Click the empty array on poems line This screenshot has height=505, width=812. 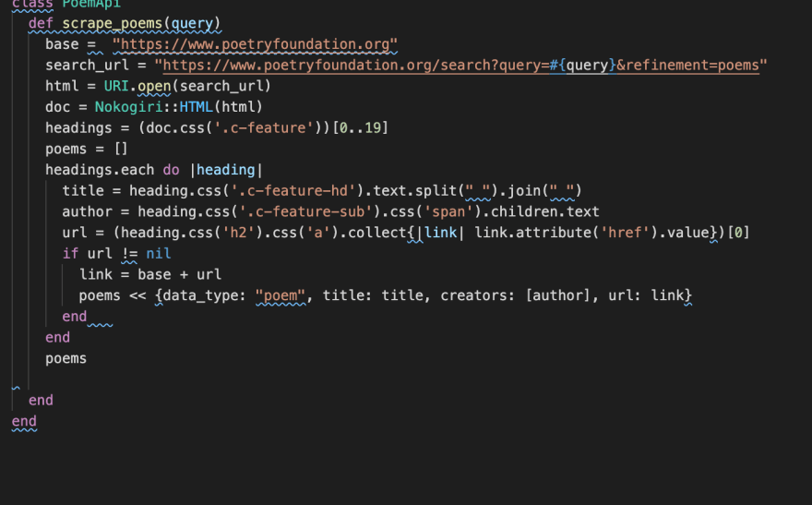[x=121, y=150]
